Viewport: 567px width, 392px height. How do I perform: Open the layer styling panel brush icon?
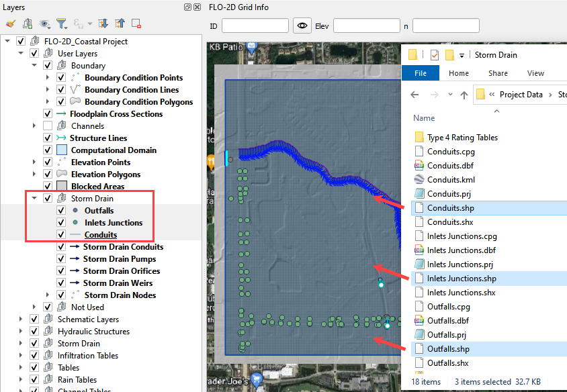[x=11, y=23]
